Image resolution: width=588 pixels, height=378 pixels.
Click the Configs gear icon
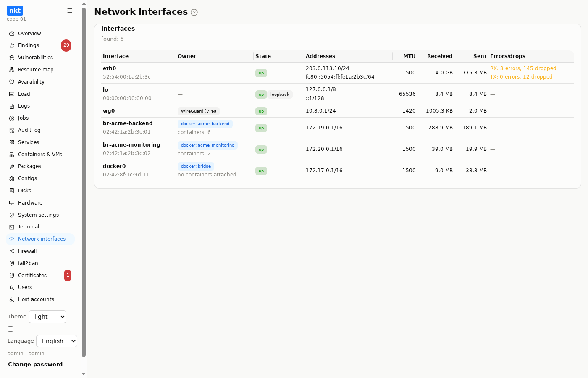click(12, 179)
